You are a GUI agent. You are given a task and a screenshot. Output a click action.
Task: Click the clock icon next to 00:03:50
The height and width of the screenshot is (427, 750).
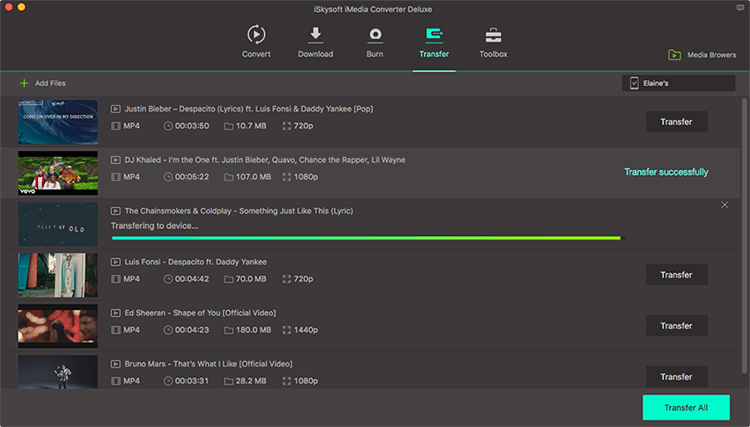[168, 126]
